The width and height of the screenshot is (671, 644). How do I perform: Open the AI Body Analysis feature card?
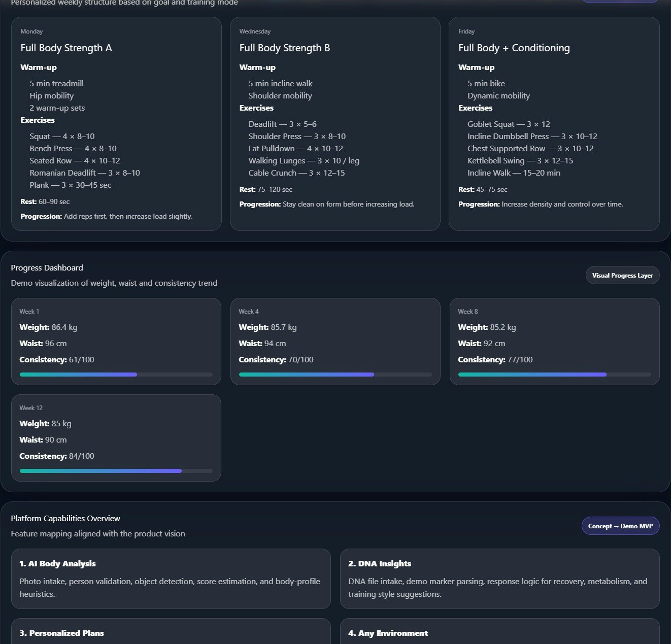171,579
